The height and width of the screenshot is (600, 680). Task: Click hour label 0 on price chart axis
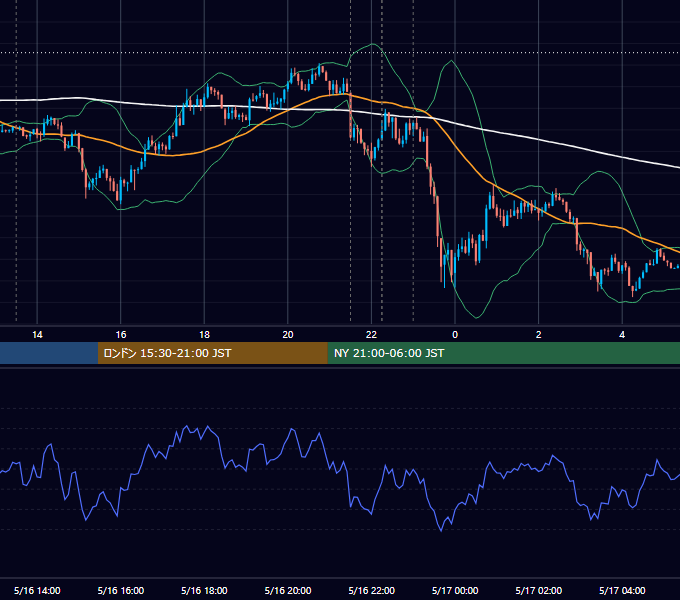[x=455, y=335]
